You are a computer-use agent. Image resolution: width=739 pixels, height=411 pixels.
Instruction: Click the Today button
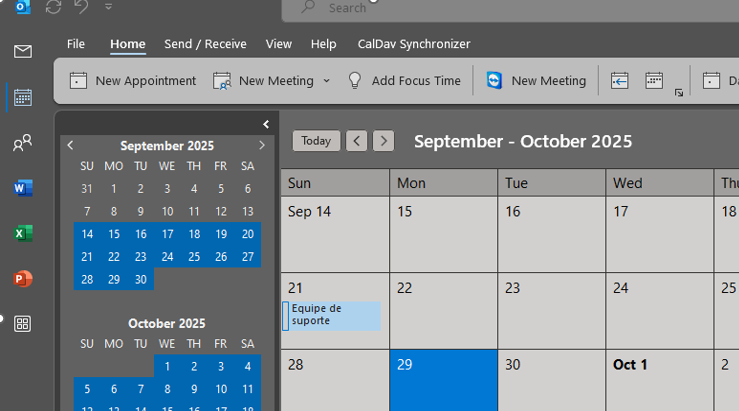pos(316,141)
